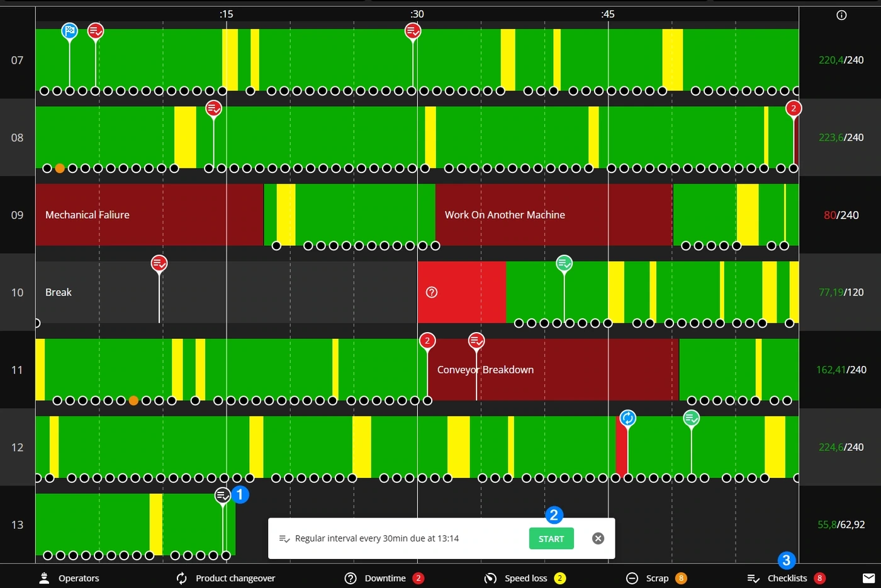Start the regular interval checklist
Image resolution: width=881 pixels, height=588 pixels.
pos(551,539)
